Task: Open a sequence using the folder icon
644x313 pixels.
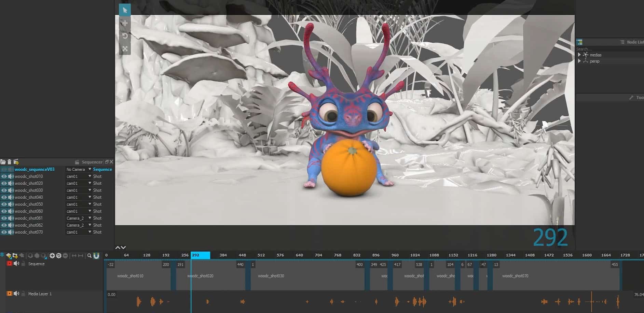Action: point(3,161)
